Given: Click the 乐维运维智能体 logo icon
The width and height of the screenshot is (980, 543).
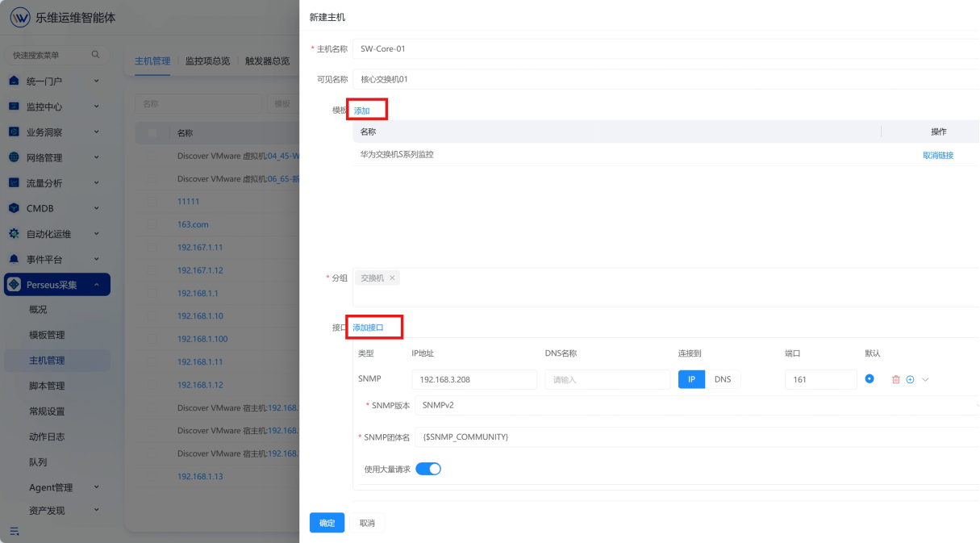Looking at the screenshot, I should [x=20, y=18].
